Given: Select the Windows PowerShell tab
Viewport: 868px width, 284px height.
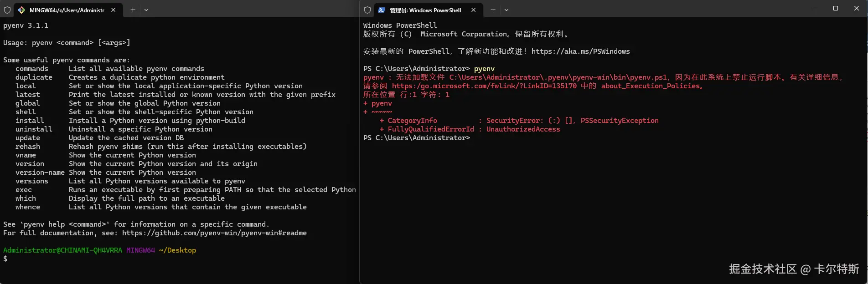Looking at the screenshot, I should point(425,10).
